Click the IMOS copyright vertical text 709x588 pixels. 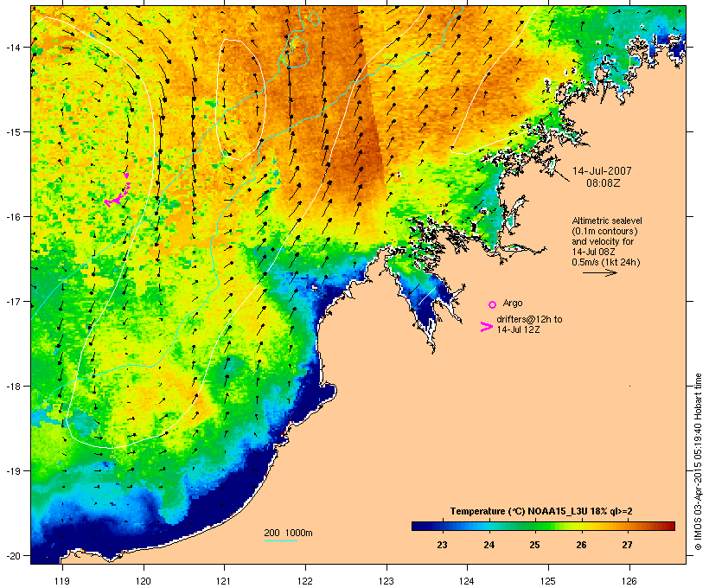point(699,462)
